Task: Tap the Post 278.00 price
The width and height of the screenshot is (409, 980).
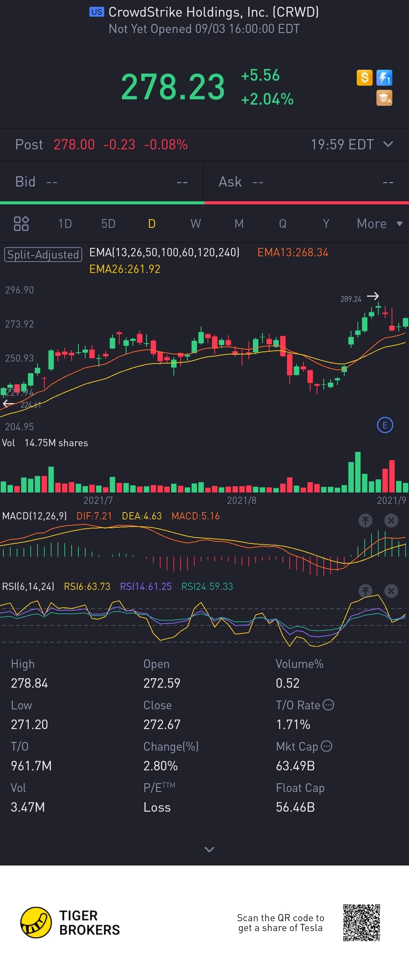Action: [74, 144]
